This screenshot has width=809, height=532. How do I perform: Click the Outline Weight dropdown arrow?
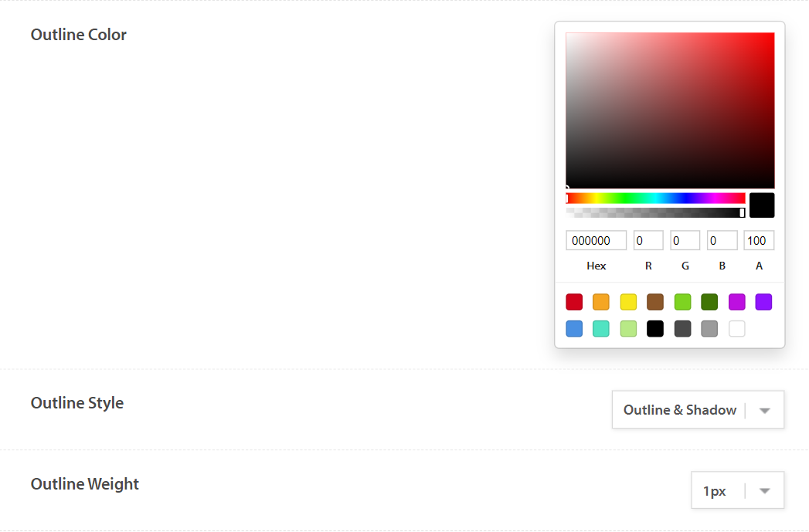(765, 491)
